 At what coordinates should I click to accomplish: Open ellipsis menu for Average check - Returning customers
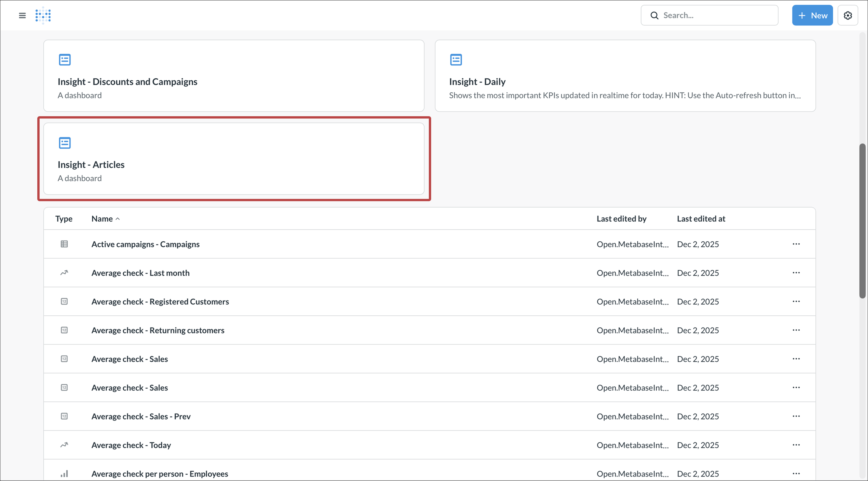[x=796, y=330]
